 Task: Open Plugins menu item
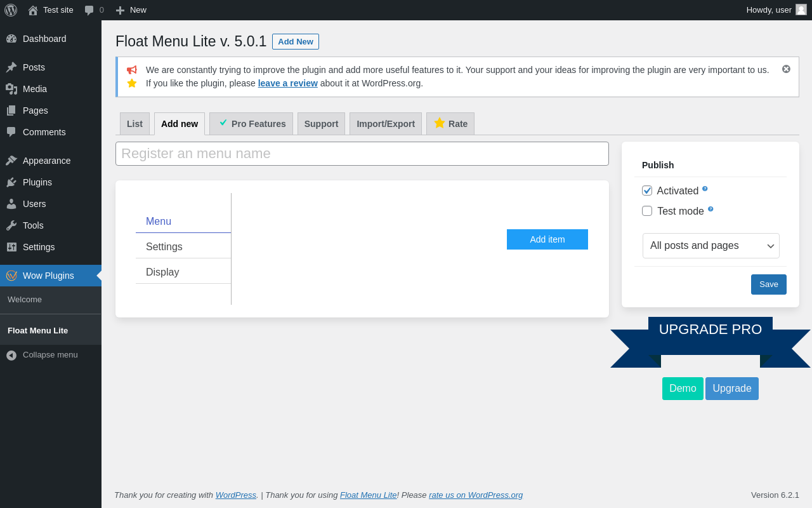[x=51, y=182]
